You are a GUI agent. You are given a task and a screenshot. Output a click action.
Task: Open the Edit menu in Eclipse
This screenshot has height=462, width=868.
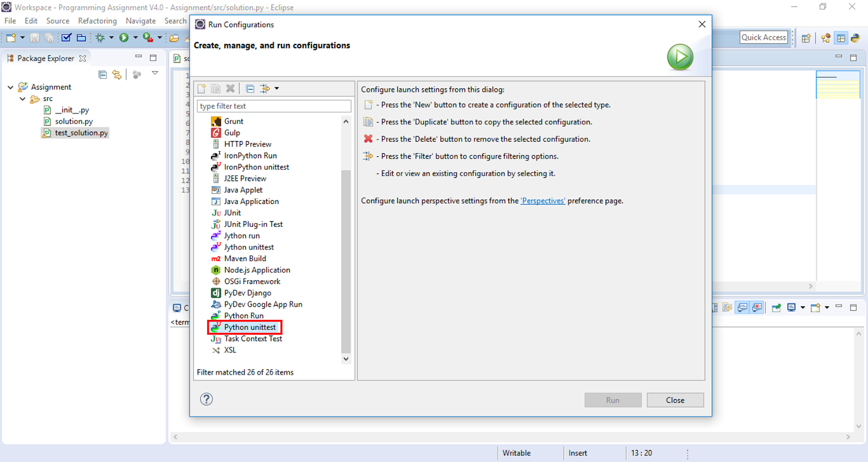tap(31, 21)
